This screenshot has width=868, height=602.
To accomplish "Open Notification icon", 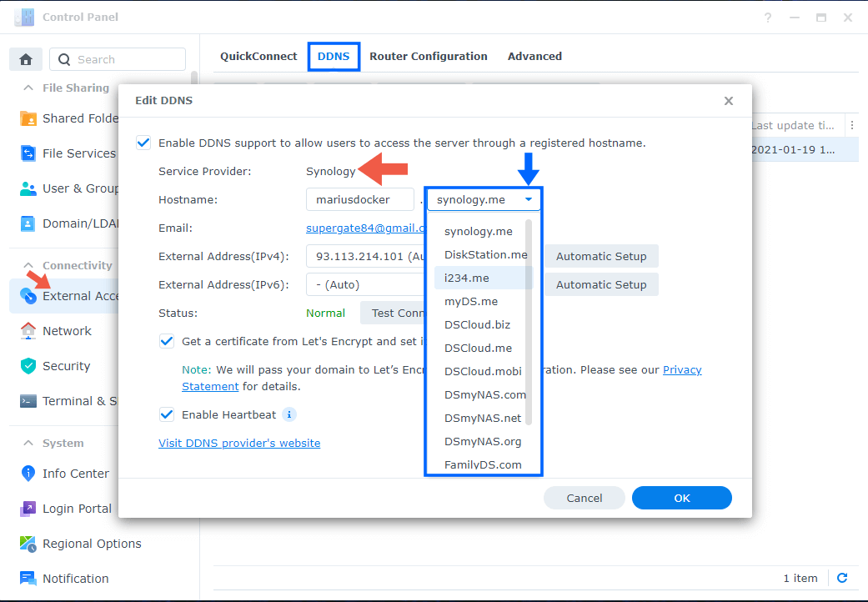I will [28, 578].
